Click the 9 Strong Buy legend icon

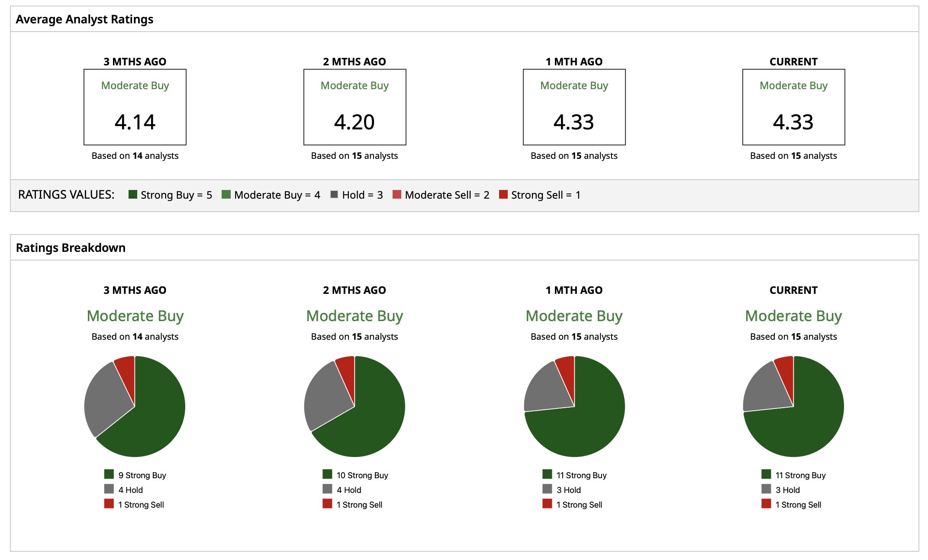[x=109, y=474]
